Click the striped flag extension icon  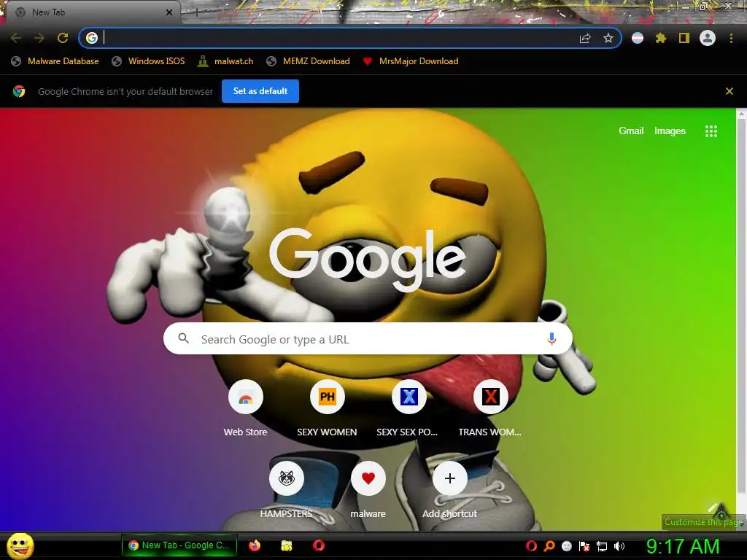pos(638,38)
